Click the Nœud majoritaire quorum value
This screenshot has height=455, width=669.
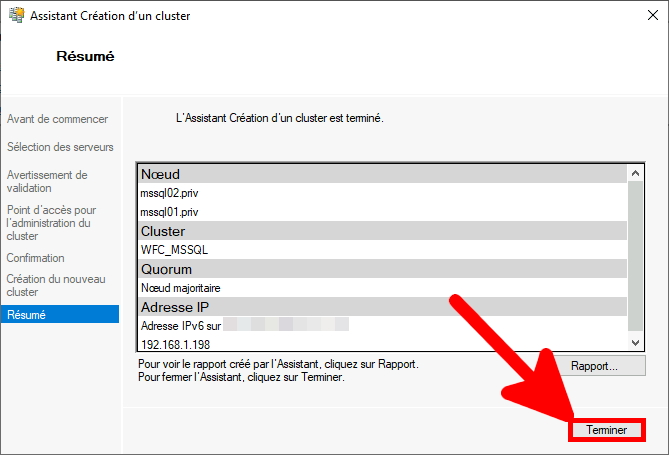click(180, 288)
